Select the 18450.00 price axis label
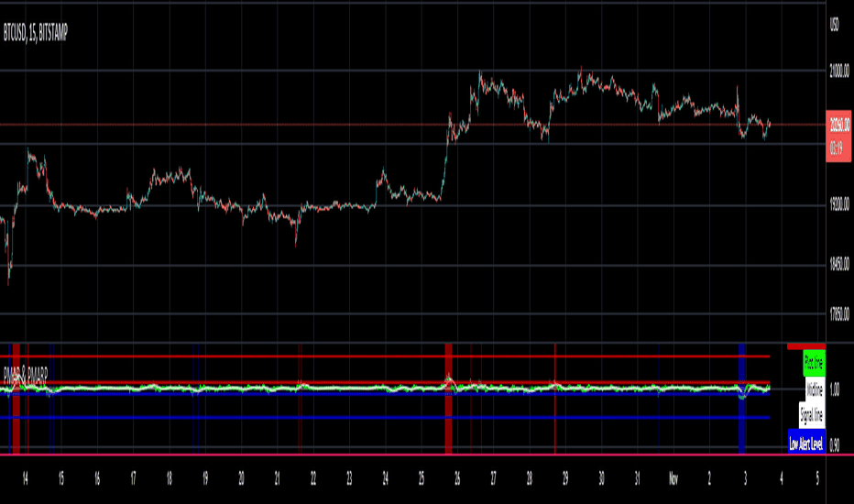Screen dimensions: 854x504 839,264
